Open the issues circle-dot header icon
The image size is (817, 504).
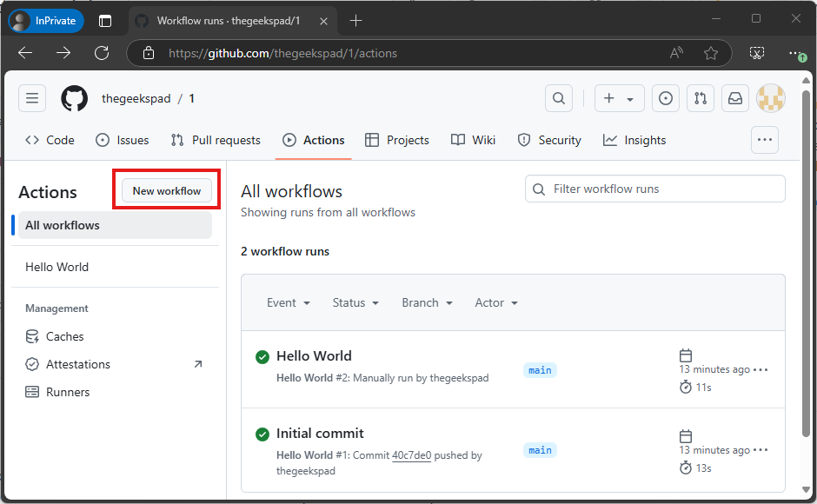point(666,98)
